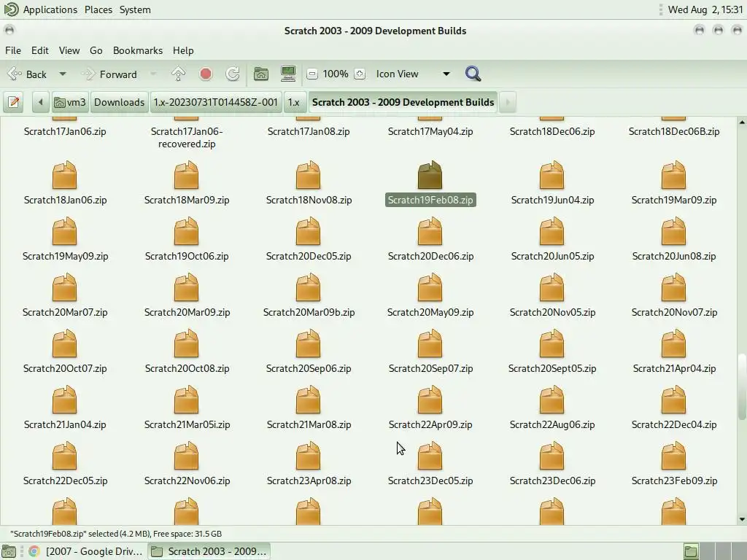Screen dimensions: 747x560
Task: Click the Scratch23Dec06.zip file name
Action: click(552, 481)
